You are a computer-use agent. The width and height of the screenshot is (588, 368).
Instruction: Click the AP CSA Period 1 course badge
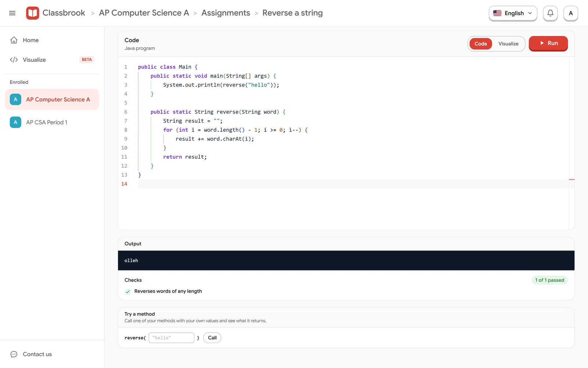click(15, 122)
